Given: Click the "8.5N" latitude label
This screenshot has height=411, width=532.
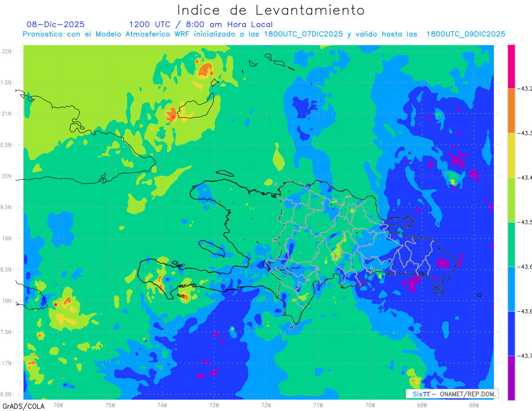Looking at the screenshot, I should click(x=7, y=270).
